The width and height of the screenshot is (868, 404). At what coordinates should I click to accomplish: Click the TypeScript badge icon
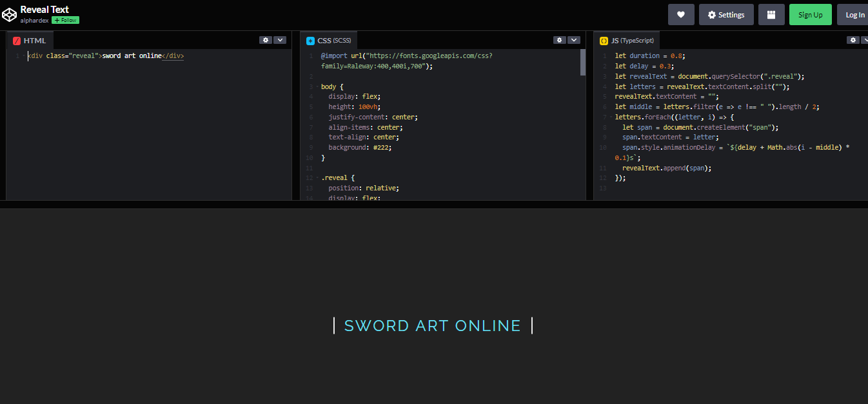tap(604, 39)
